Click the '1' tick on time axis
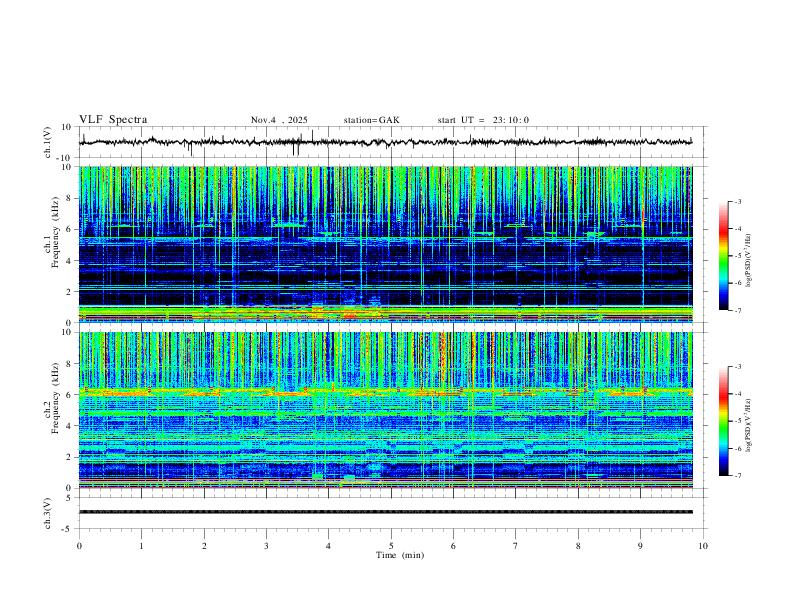Image resolution: width=792 pixels, height=612 pixels. click(141, 546)
